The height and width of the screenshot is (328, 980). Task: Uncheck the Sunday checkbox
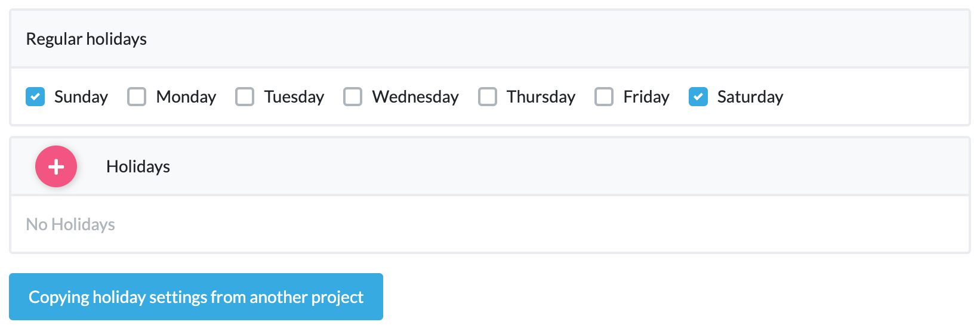tap(35, 97)
